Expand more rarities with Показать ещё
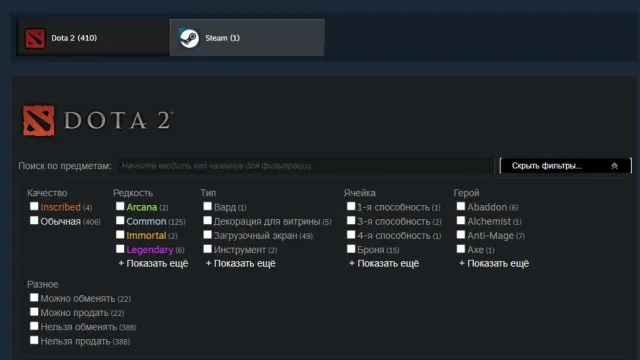Viewport: 640px width, 360px height. [153, 264]
